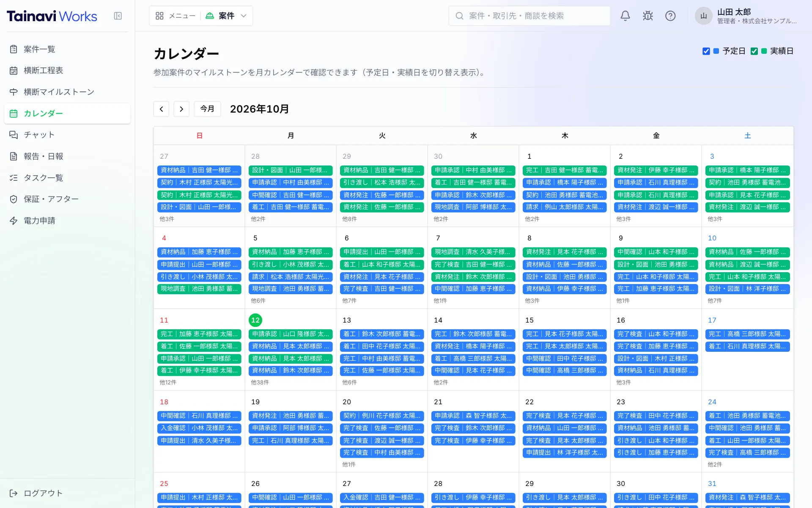The height and width of the screenshot is (508, 812).
Task: Open event 契約｜例川 花子様邸 on October 20
Action: [x=382, y=416]
